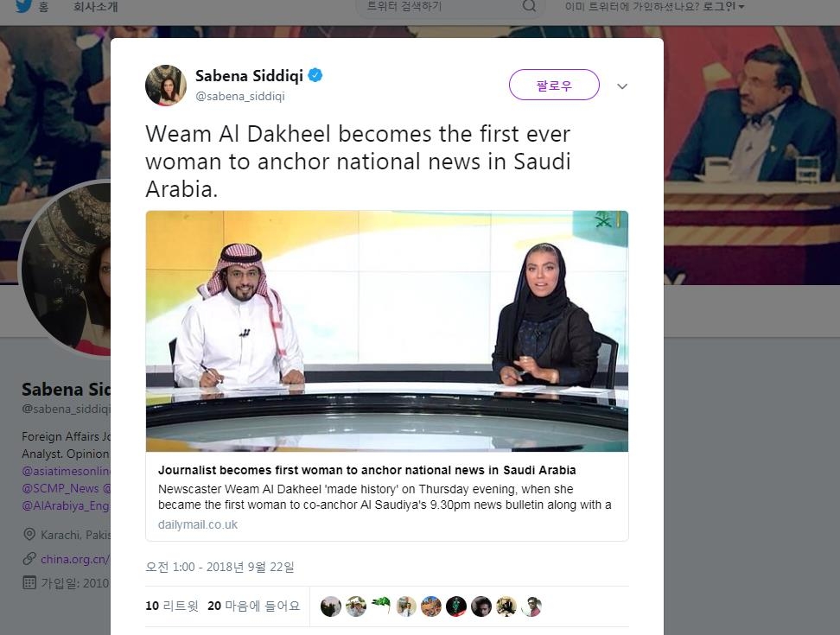The height and width of the screenshot is (635, 840).
Task: Click the dark green liker avatar
Action: pos(456,606)
